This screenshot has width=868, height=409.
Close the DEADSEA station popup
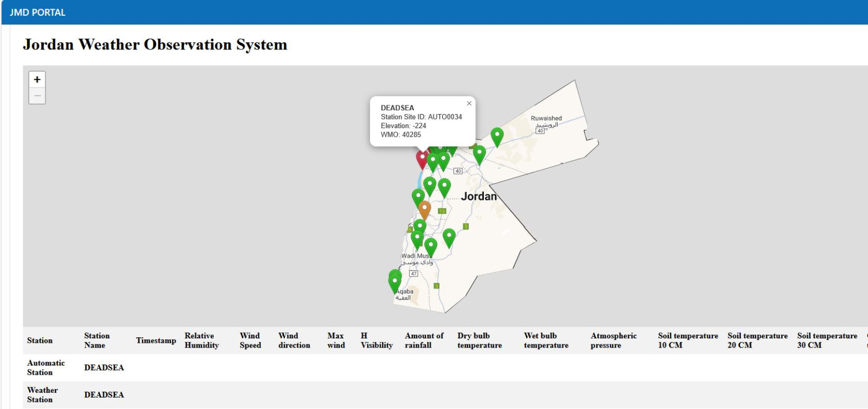coord(469,103)
